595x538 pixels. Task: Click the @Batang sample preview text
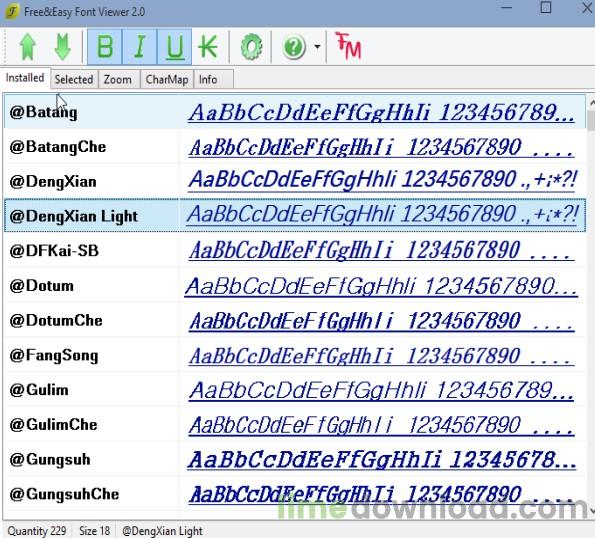(381, 113)
